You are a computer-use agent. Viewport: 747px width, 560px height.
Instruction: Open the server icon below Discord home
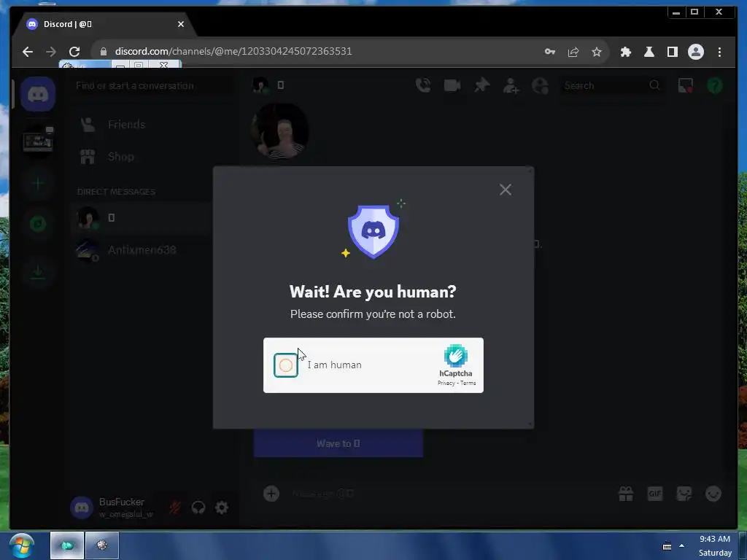click(x=38, y=141)
